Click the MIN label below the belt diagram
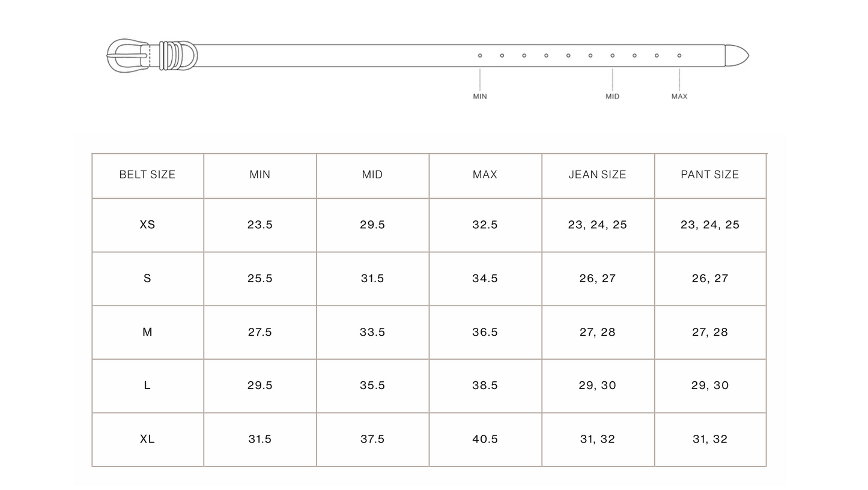This screenshot has height=490, width=868. [x=480, y=96]
